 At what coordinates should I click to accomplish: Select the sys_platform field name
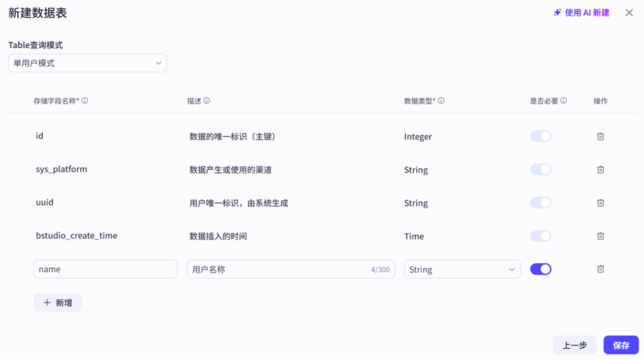(x=61, y=169)
